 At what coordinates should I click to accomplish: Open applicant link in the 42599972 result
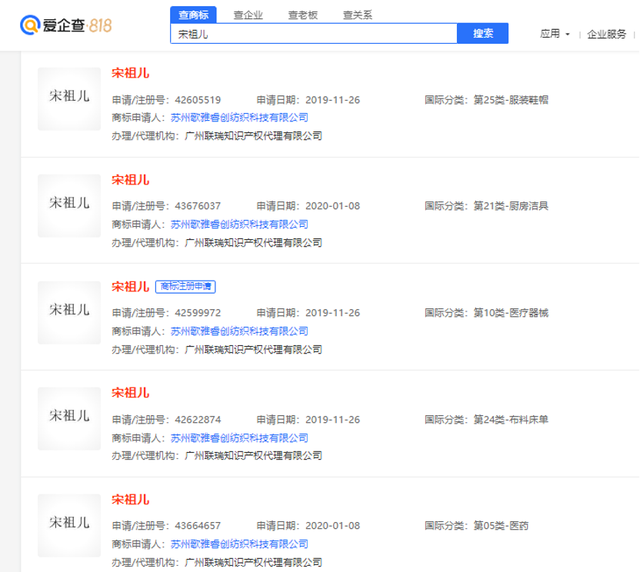[x=239, y=331]
